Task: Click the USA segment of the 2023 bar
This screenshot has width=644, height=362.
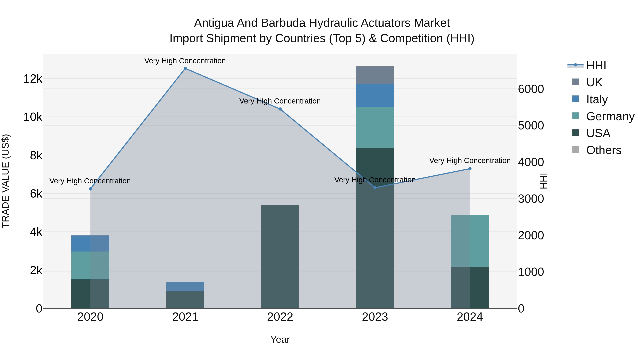Action: pos(375,228)
